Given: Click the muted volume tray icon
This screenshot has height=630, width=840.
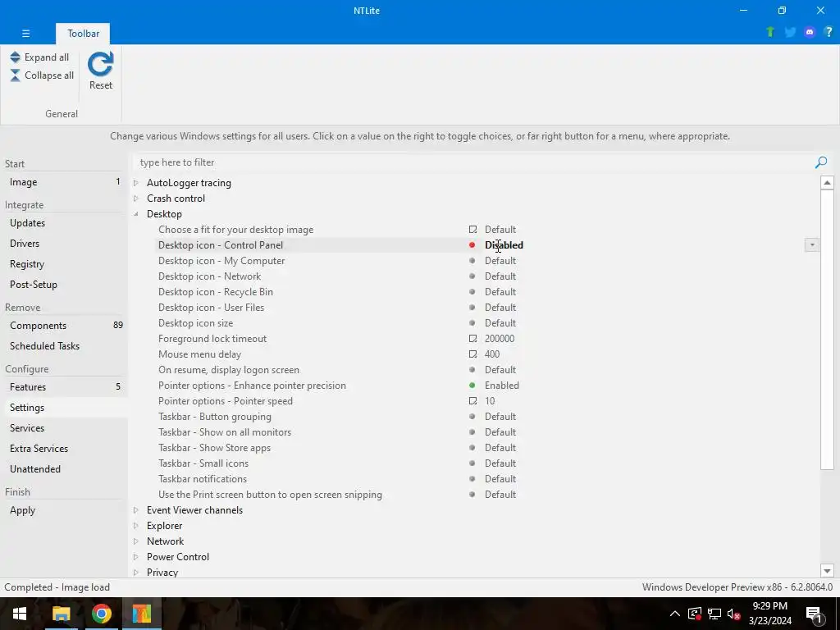Looking at the screenshot, I should 734,614.
